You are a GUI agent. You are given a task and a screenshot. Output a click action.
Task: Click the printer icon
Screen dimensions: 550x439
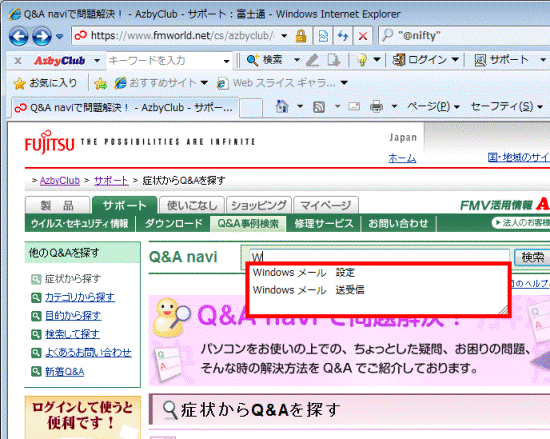[376, 106]
